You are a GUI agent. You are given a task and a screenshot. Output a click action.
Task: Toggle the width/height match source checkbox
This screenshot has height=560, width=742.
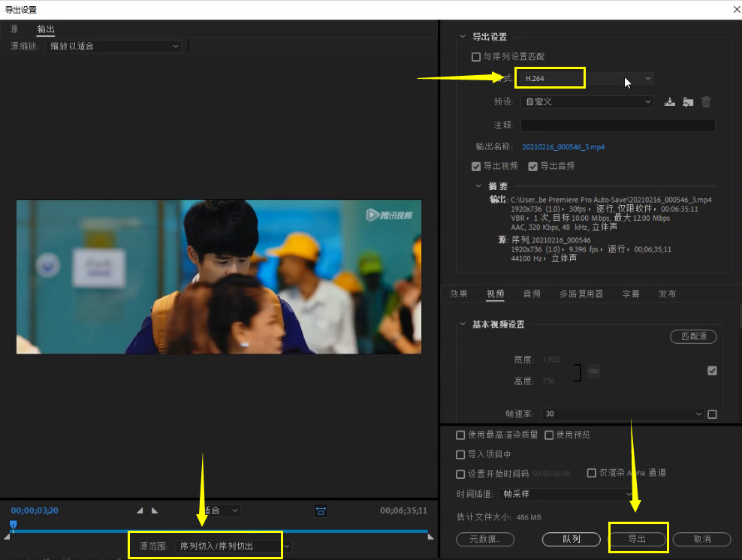(x=712, y=371)
